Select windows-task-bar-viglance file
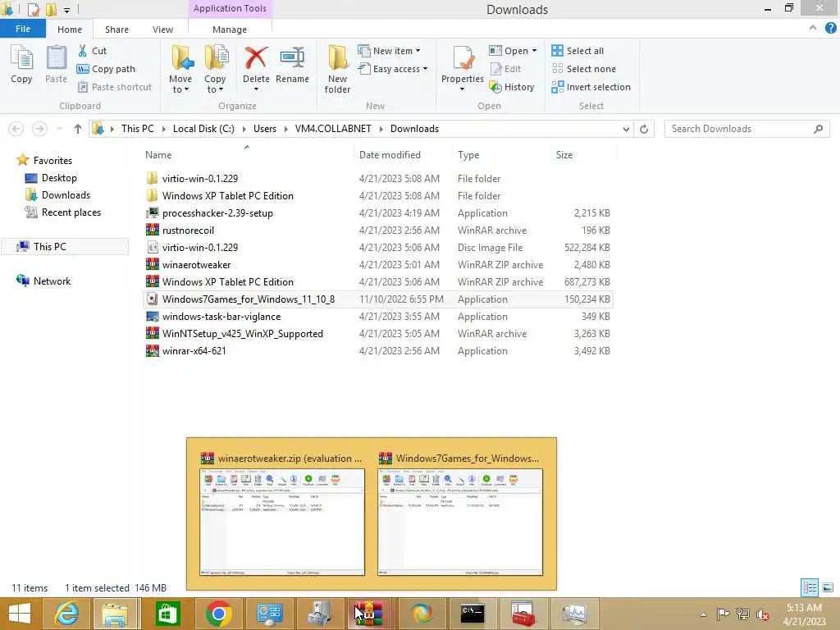This screenshot has height=630, width=840. point(378,317)
